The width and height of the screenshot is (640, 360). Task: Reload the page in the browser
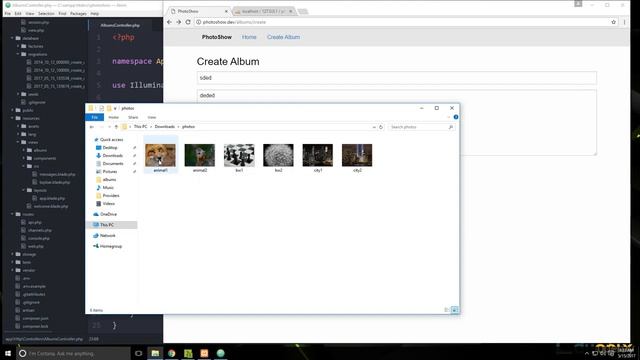tap(188, 22)
